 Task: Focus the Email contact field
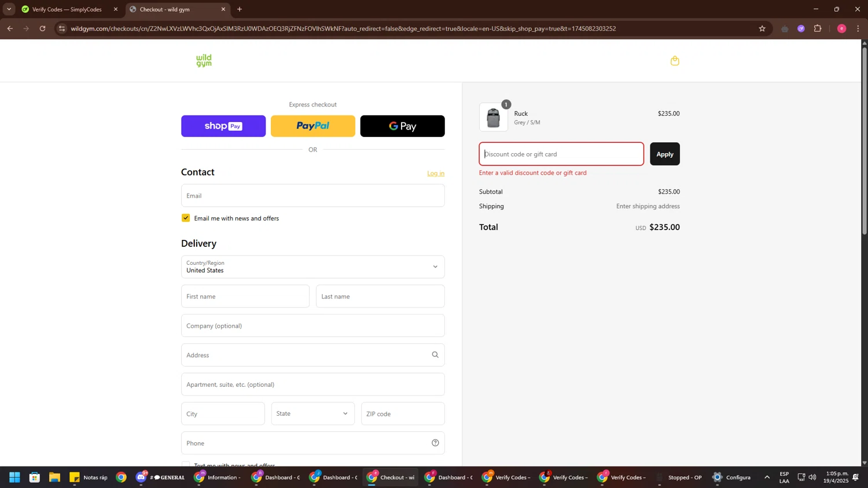tap(313, 195)
